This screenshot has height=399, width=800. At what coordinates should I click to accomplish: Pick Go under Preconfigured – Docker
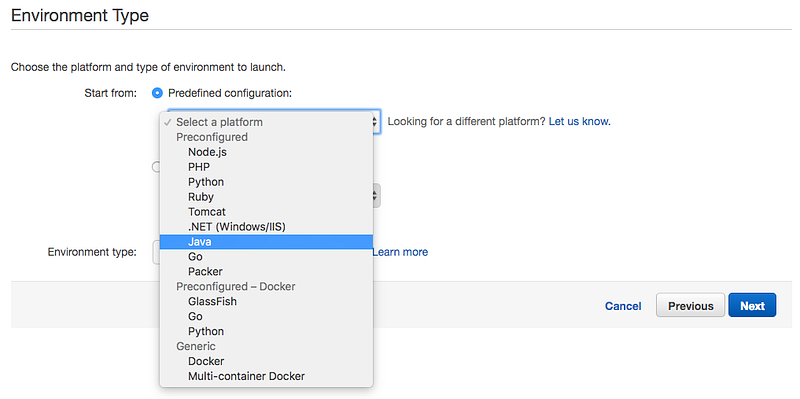coord(266,316)
